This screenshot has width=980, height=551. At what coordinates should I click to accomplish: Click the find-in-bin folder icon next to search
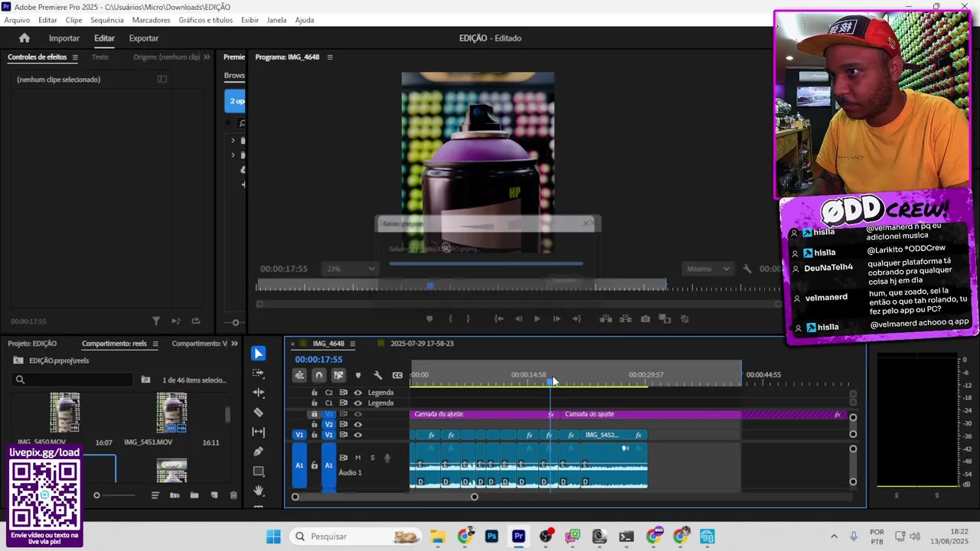pyautogui.click(x=145, y=380)
